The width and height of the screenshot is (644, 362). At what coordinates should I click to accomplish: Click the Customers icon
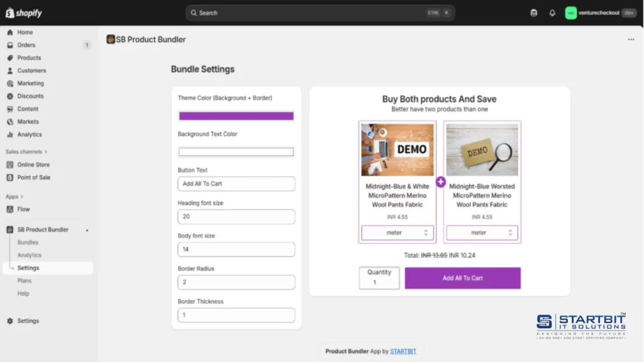[x=9, y=70]
